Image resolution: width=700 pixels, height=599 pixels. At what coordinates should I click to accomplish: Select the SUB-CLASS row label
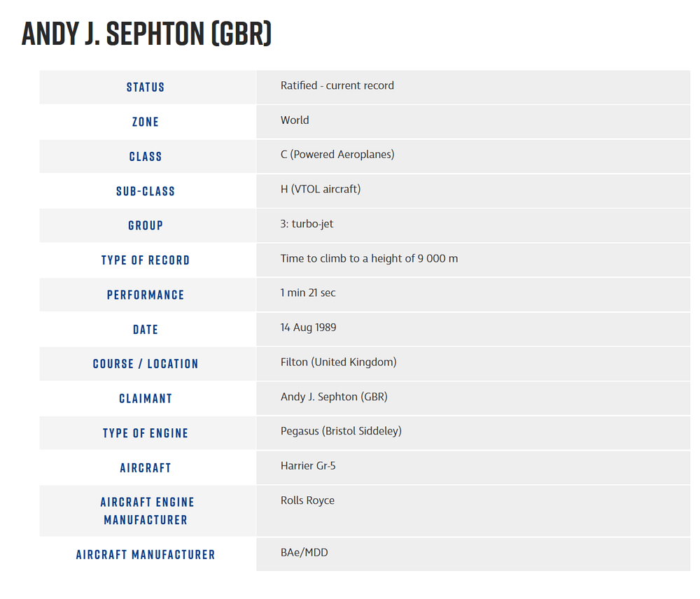(x=146, y=191)
